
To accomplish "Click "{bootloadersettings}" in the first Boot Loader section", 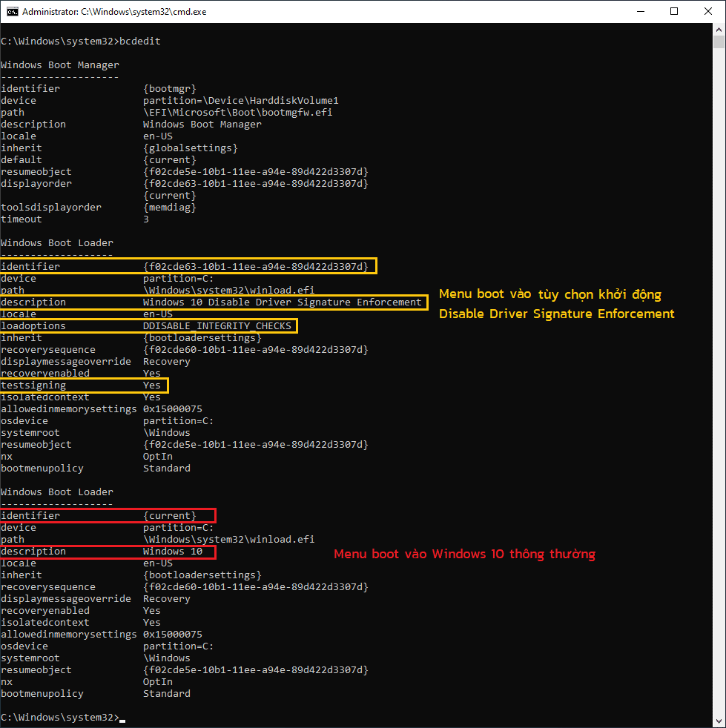I will pos(202,338).
